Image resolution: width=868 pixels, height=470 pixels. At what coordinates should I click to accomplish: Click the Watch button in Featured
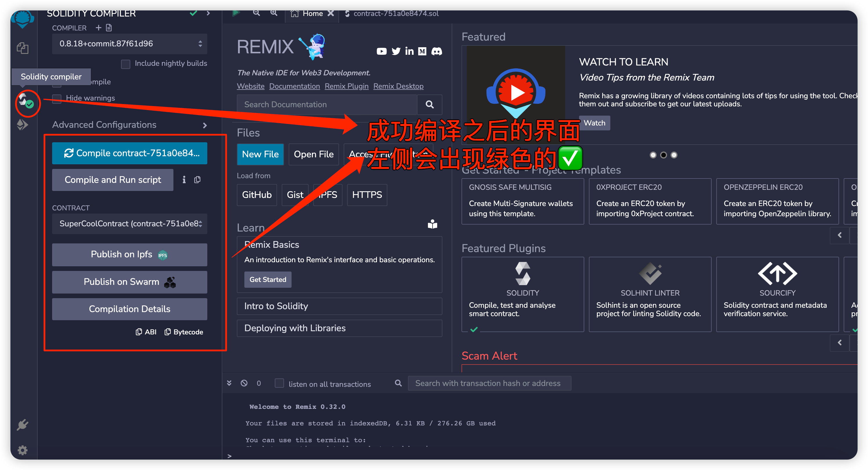pos(594,123)
